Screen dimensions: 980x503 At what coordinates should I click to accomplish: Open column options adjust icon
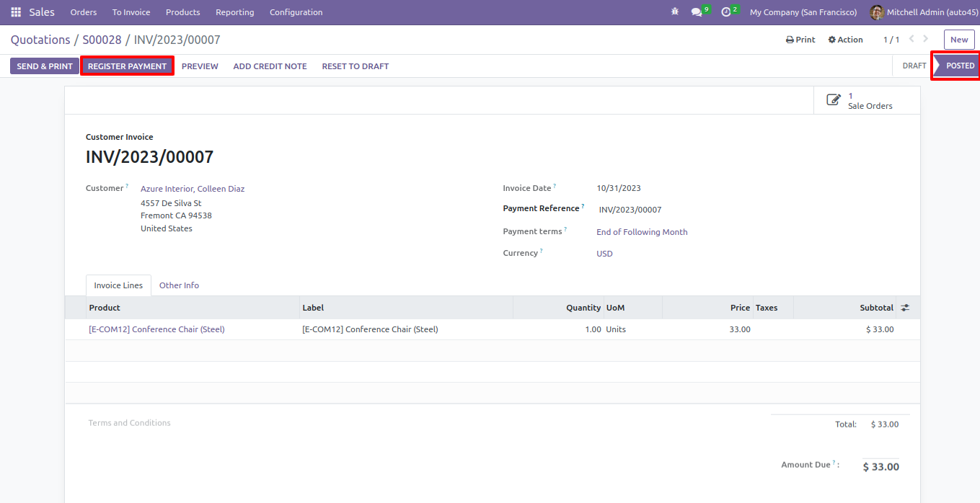pos(905,308)
